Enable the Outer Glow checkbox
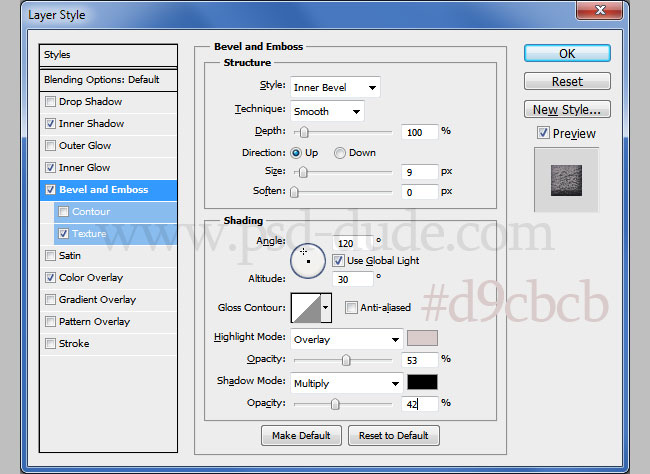 tap(50, 146)
